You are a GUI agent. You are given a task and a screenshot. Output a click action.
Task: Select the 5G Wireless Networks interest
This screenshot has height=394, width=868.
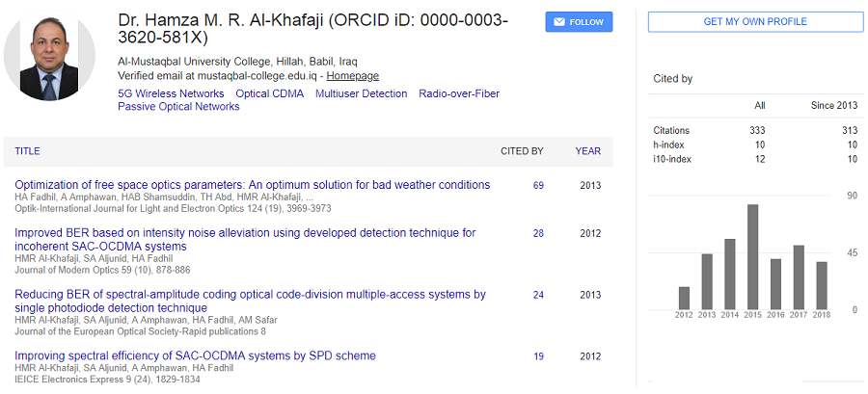pyautogui.click(x=171, y=94)
